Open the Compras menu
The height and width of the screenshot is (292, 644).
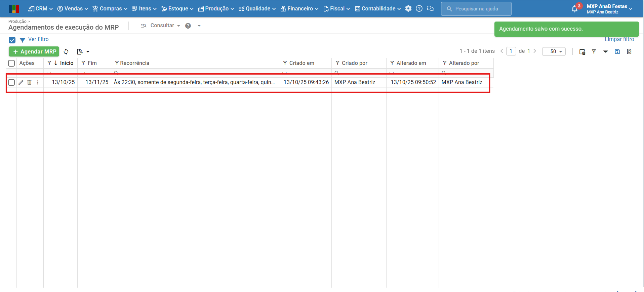point(110,9)
